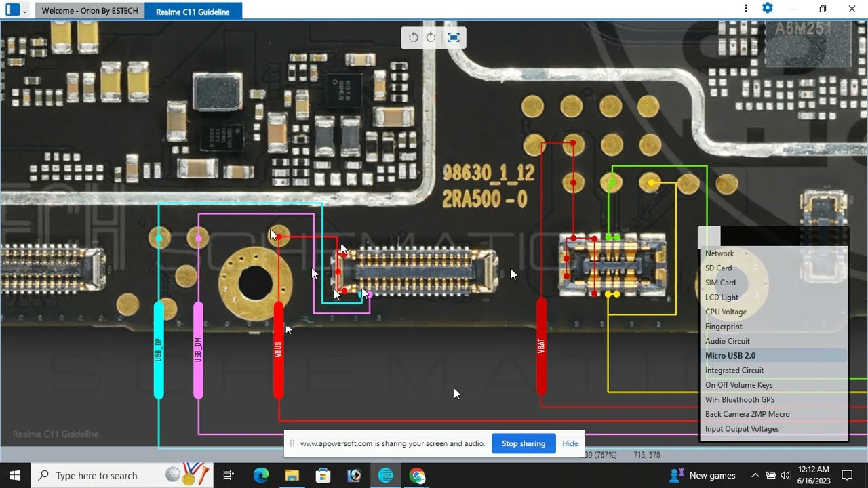868x488 pixels.
Task: Open File Explorer from the taskbar
Action: (x=292, y=475)
